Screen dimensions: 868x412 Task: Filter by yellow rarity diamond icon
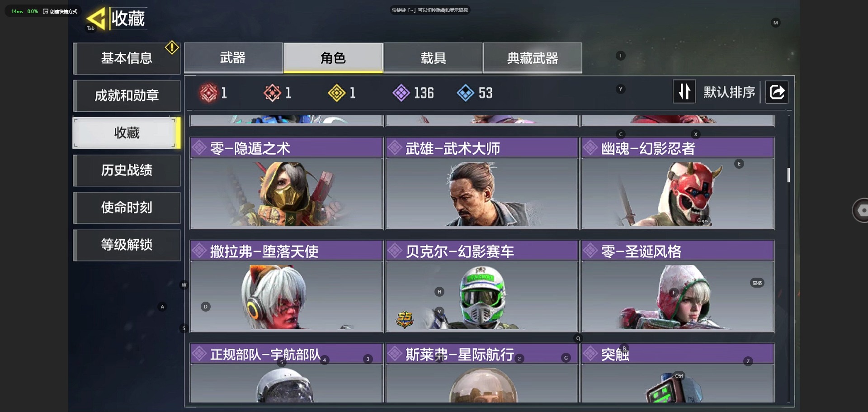pyautogui.click(x=336, y=93)
